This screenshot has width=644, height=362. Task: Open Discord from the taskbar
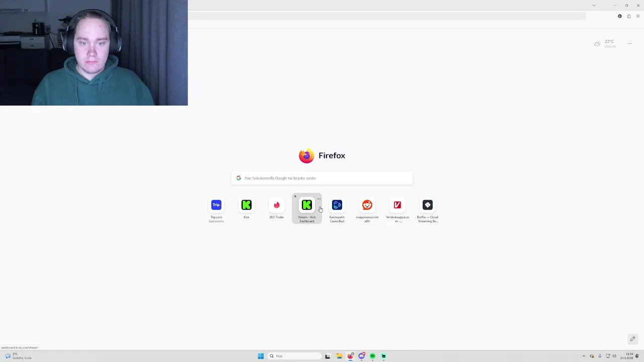click(x=361, y=356)
